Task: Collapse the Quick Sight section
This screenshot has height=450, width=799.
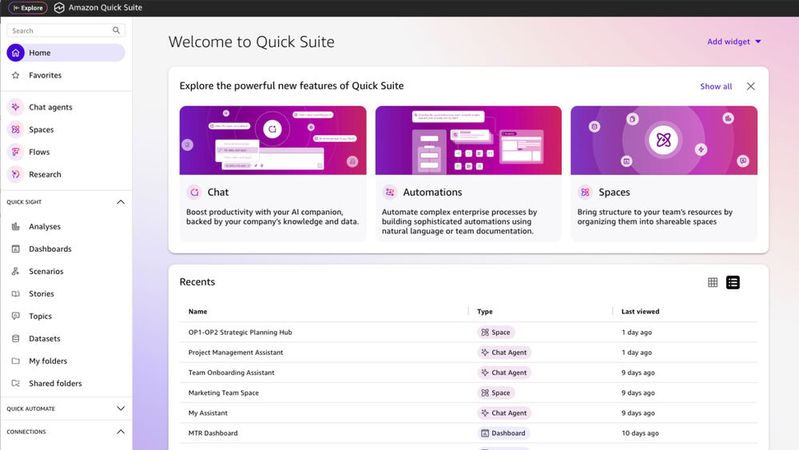Action: [x=121, y=202]
